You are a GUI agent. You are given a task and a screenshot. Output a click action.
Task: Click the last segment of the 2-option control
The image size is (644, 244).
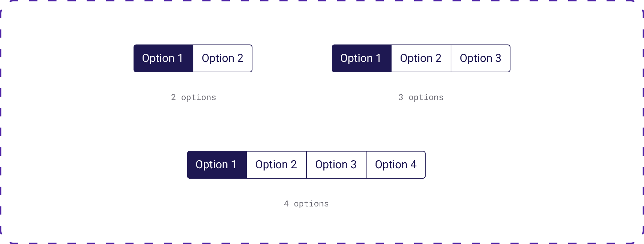pos(223,58)
